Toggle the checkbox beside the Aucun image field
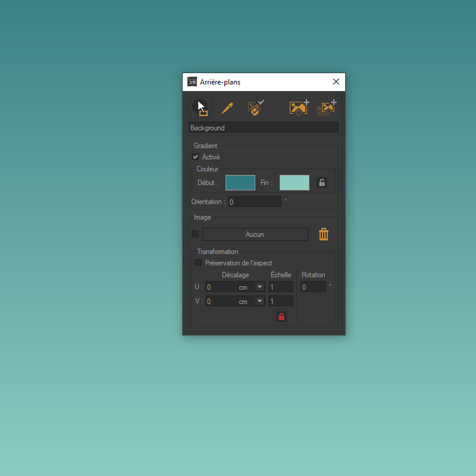 coord(195,234)
